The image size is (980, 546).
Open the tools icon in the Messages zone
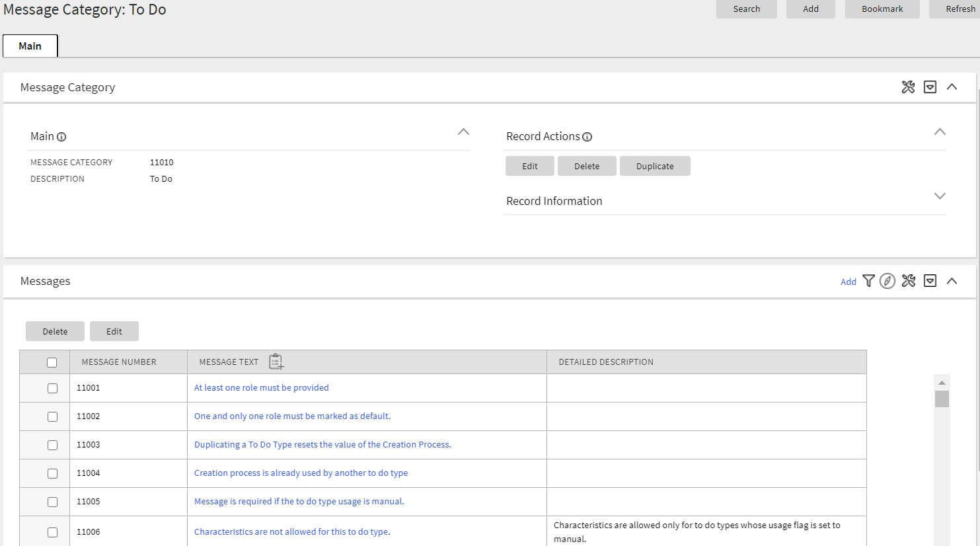tap(908, 281)
